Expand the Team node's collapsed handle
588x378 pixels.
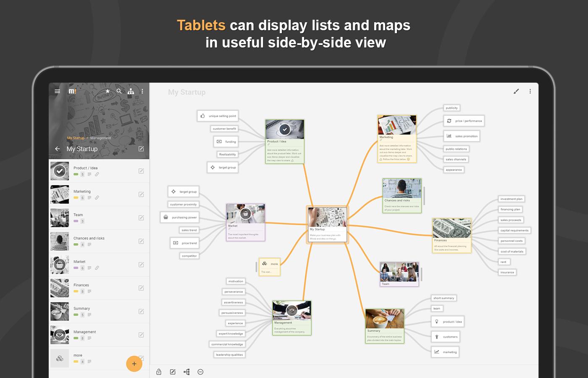(x=421, y=274)
